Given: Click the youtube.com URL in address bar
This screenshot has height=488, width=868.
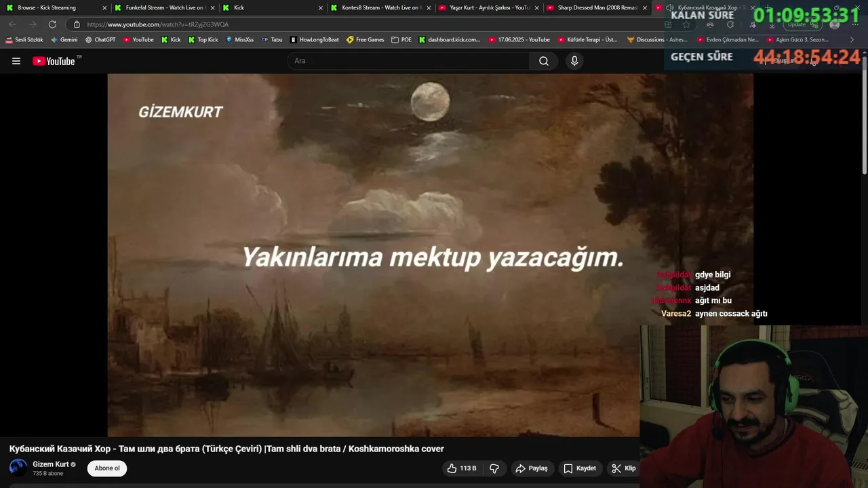Looking at the screenshot, I should 158,24.
